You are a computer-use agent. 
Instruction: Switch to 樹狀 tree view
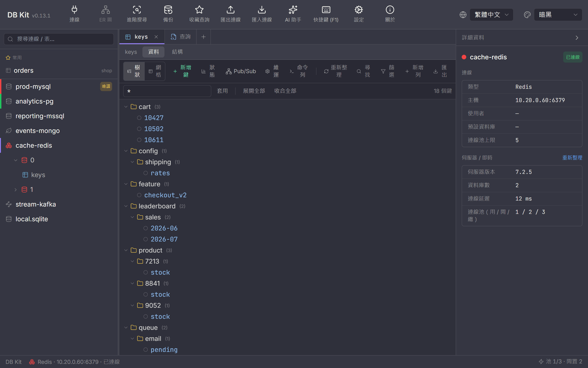134,71
